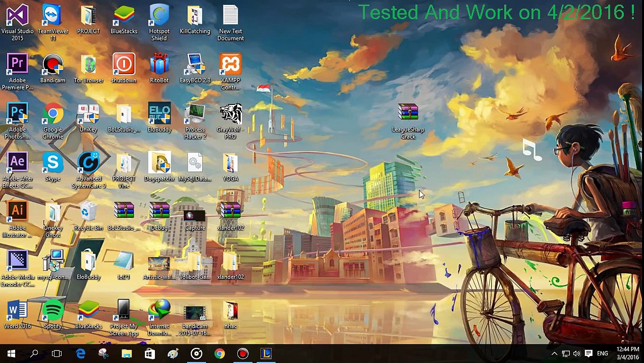Switch to Bandicam recorder on taskbar

pyautogui.click(x=243, y=354)
